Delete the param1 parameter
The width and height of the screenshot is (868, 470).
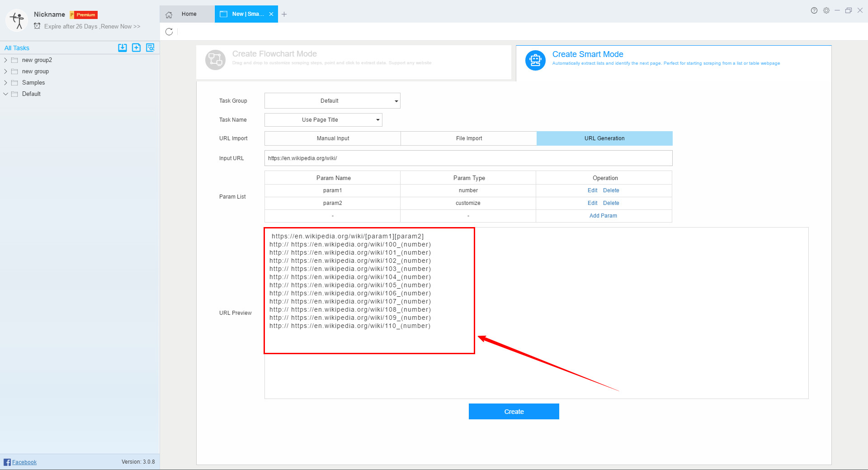click(x=611, y=190)
